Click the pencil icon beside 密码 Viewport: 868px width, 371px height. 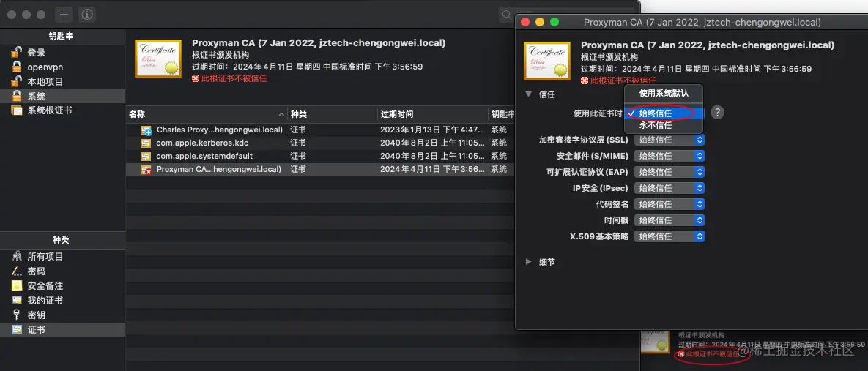tap(17, 271)
